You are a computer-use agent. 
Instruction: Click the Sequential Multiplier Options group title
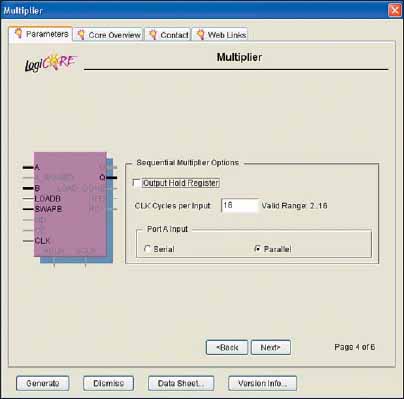pyautogui.click(x=188, y=163)
